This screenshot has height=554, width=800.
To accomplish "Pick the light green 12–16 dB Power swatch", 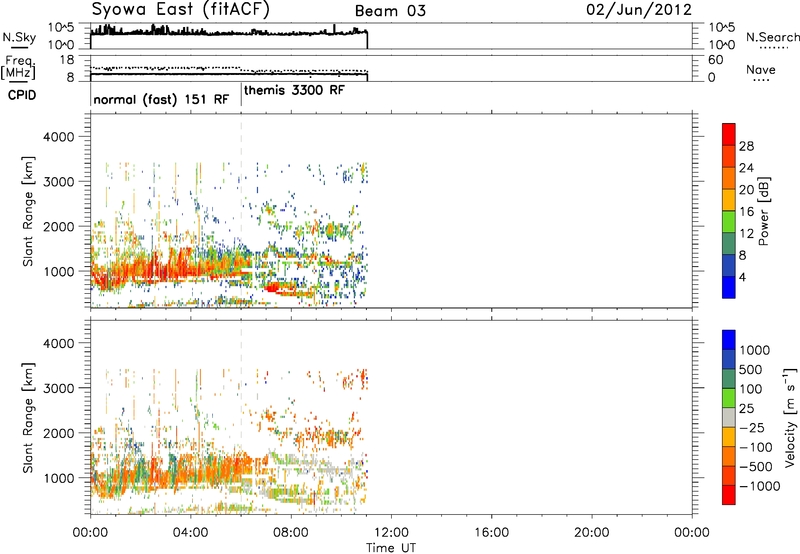I will coord(729,221).
